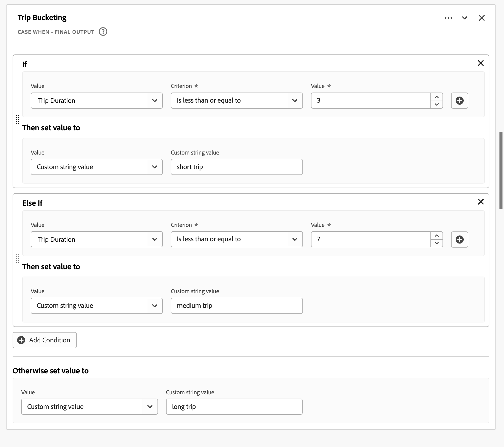
Task: Open Trip Duration dropdown in If block
Action: click(154, 101)
